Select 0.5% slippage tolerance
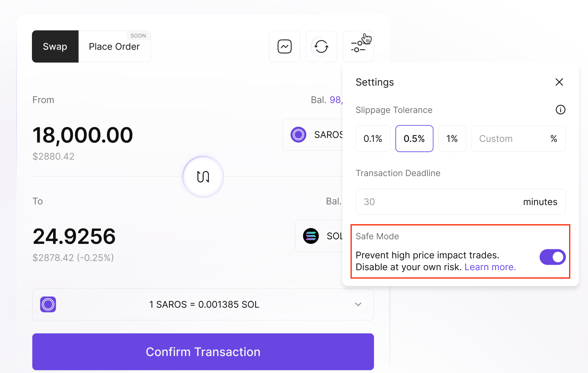Screen dimensions: 588x373 click(414, 139)
